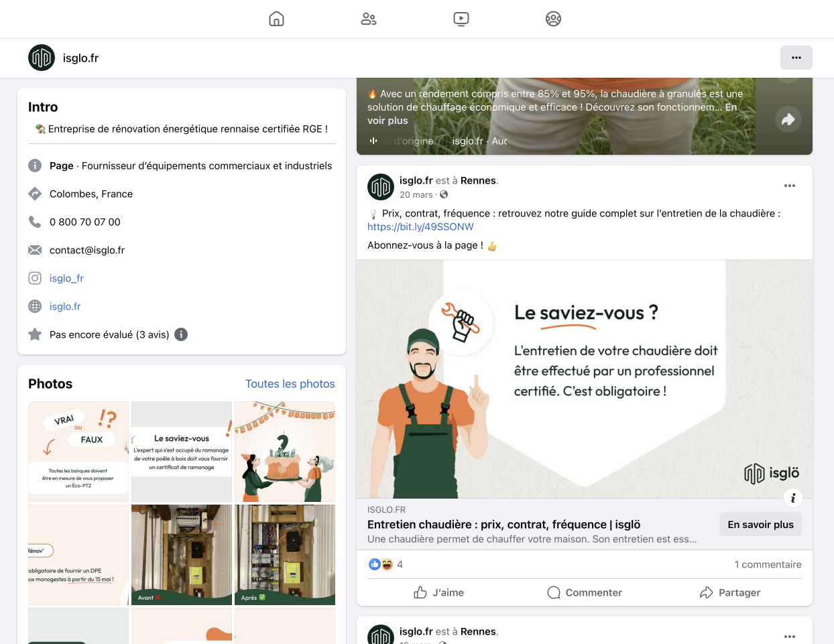The image size is (834, 644).
Task: Click the phone number 0 800 70 07 00
Action: coord(85,222)
